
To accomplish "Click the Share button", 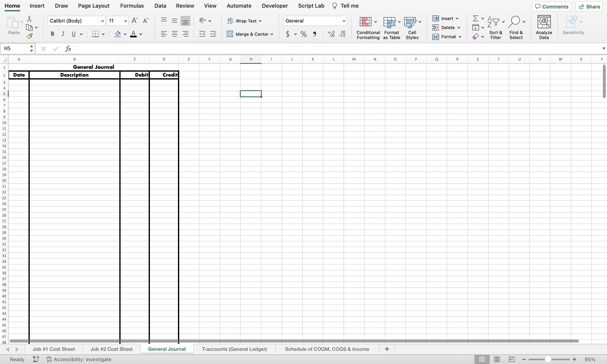I will (589, 6).
